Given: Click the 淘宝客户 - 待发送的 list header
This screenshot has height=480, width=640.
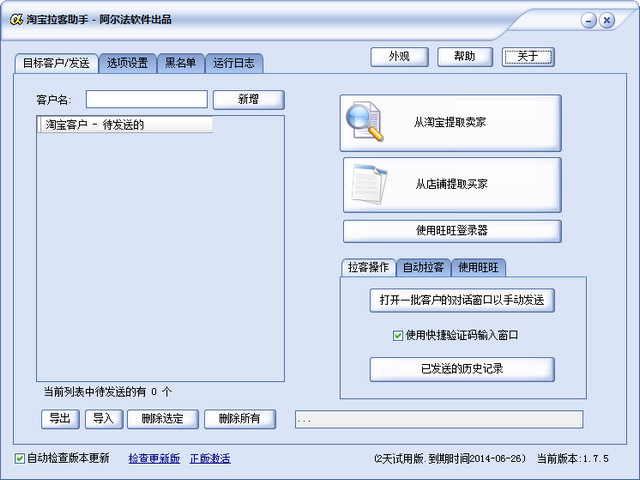Looking at the screenshot, I should [x=125, y=124].
